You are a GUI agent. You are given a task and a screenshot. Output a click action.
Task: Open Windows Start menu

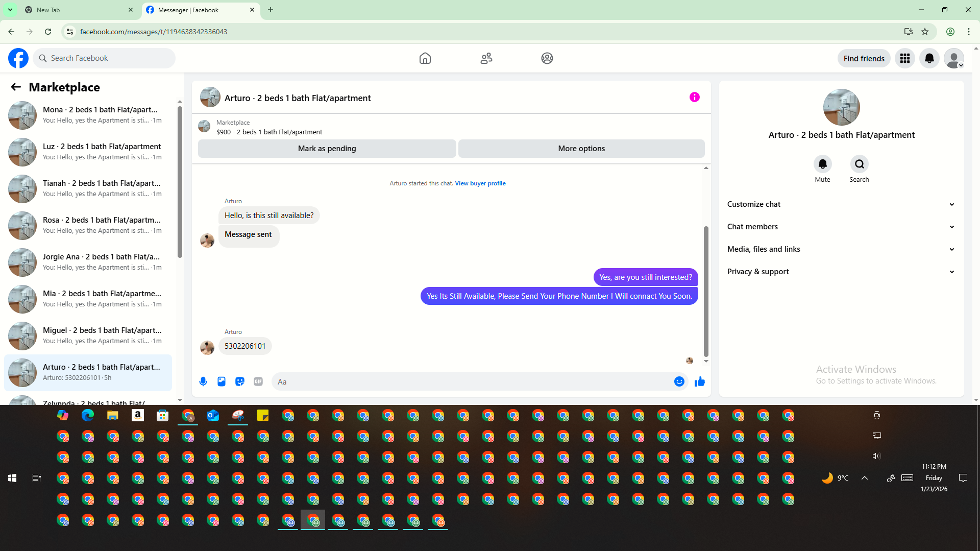pyautogui.click(x=12, y=478)
